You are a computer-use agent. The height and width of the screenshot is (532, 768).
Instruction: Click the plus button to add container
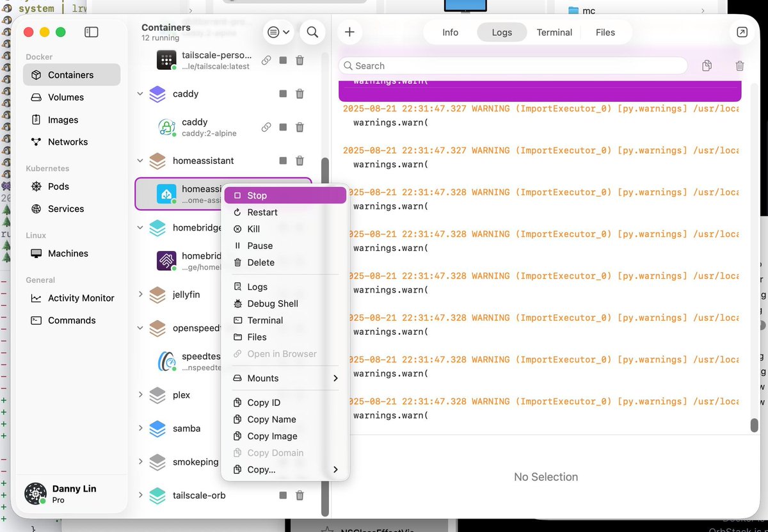point(349,32)
